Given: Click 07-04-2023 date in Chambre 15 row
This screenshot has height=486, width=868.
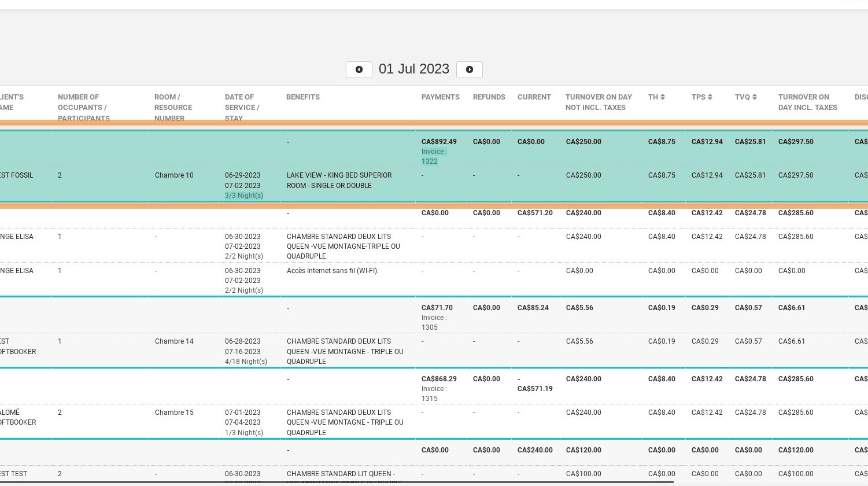Looking at the screenshot, I should click(x=243, y=422).
